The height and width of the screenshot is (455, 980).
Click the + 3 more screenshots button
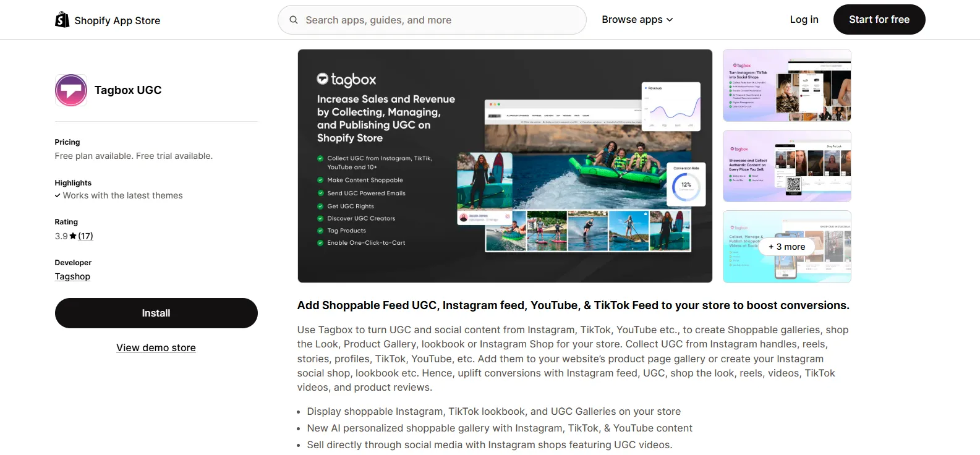(x=786, y=247)
